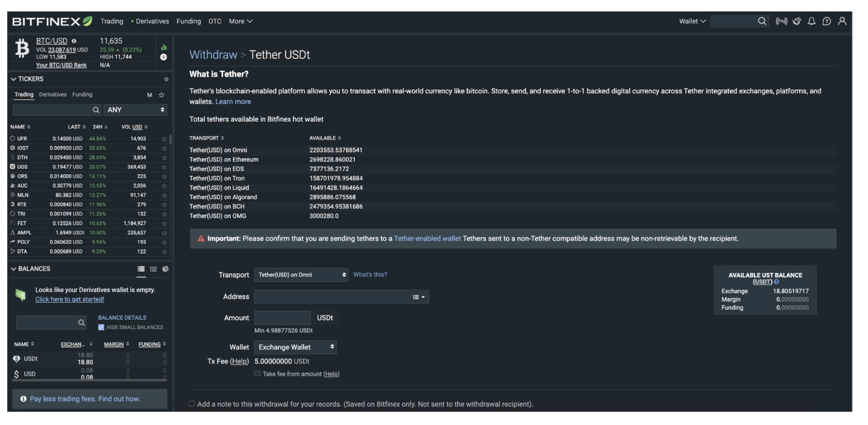Click the green chat bubble icon
Image resolution: width=868 pixels, height=425 pixels.
tap(21, 295)
